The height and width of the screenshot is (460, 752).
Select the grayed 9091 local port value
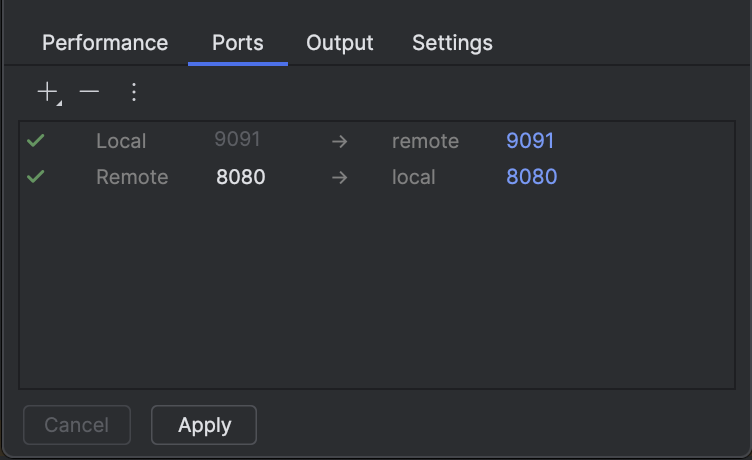(237, 139)
